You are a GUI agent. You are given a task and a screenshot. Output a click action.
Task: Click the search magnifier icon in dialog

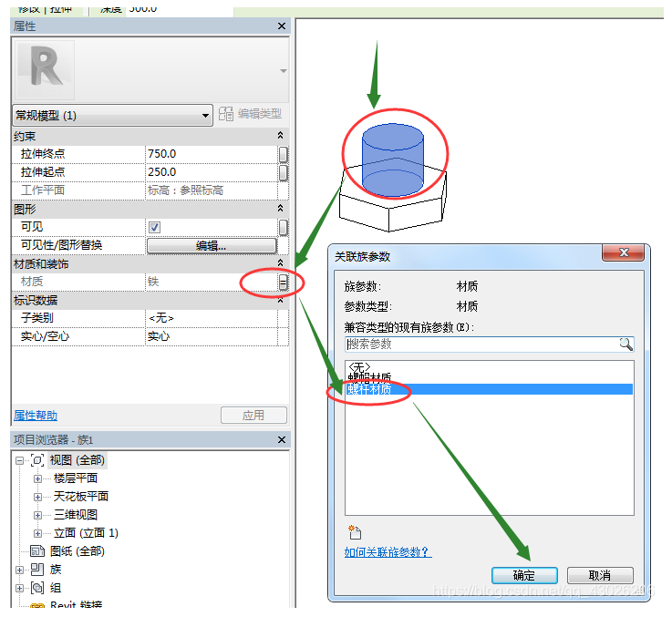click(x=625, y=344)
